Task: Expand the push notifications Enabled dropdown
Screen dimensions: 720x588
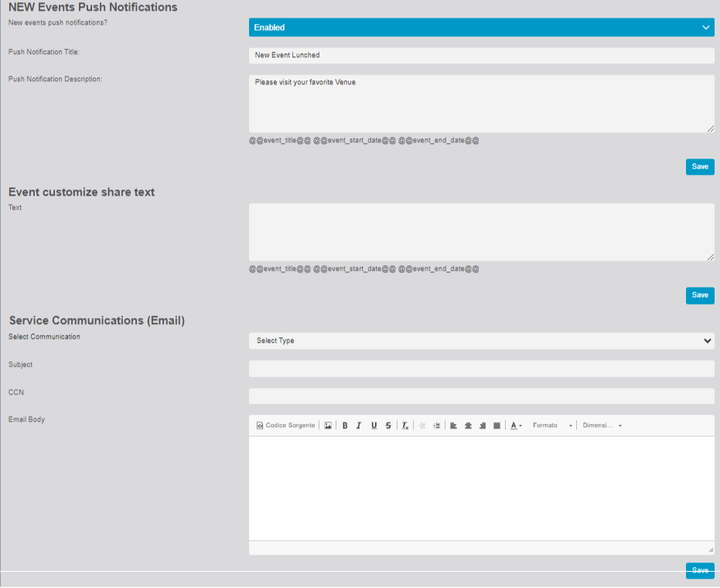Action: point(481,28)
